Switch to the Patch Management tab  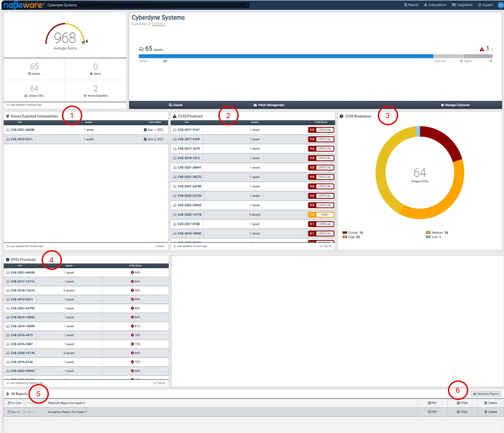(269, 105)
